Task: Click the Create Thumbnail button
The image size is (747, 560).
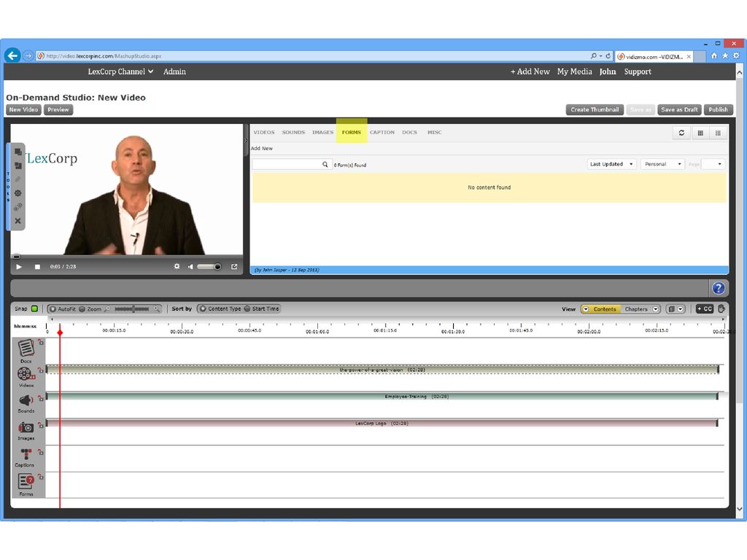Action: (x=595, y=109)
